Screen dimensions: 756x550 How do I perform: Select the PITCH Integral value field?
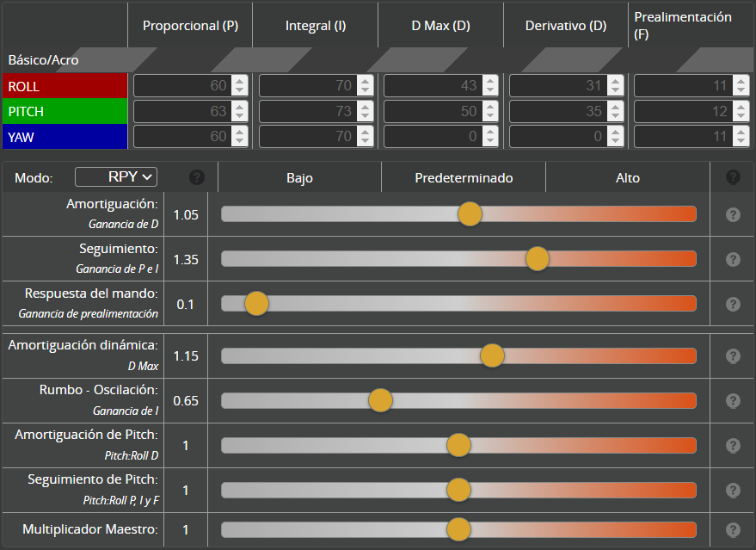coord(307,111)
